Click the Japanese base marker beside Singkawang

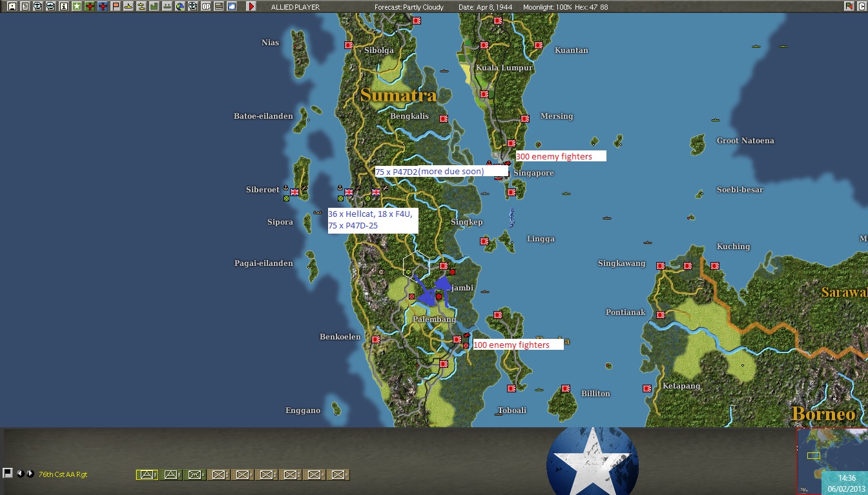(x=661, y=265)
